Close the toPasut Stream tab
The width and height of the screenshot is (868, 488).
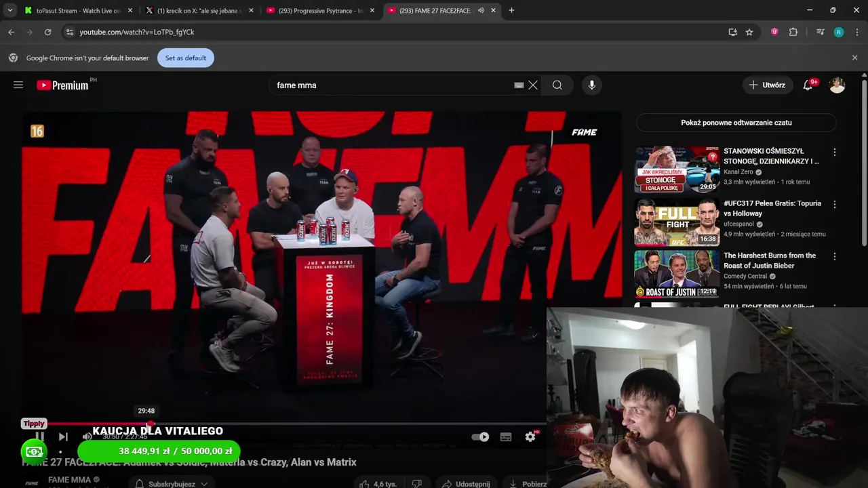click(x=130, y=10)
